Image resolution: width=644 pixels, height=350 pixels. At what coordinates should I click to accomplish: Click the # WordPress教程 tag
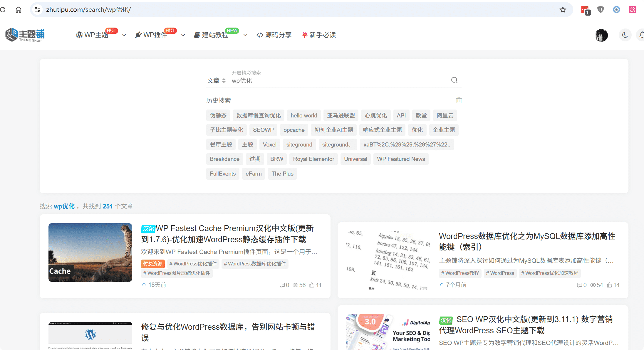pos(460,273)
